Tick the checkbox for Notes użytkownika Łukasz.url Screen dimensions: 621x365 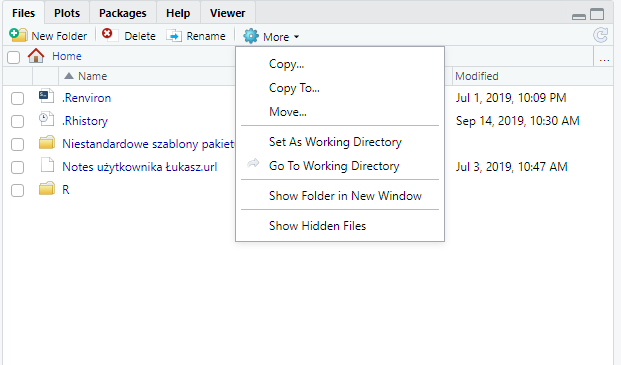[x=17, y=167]
